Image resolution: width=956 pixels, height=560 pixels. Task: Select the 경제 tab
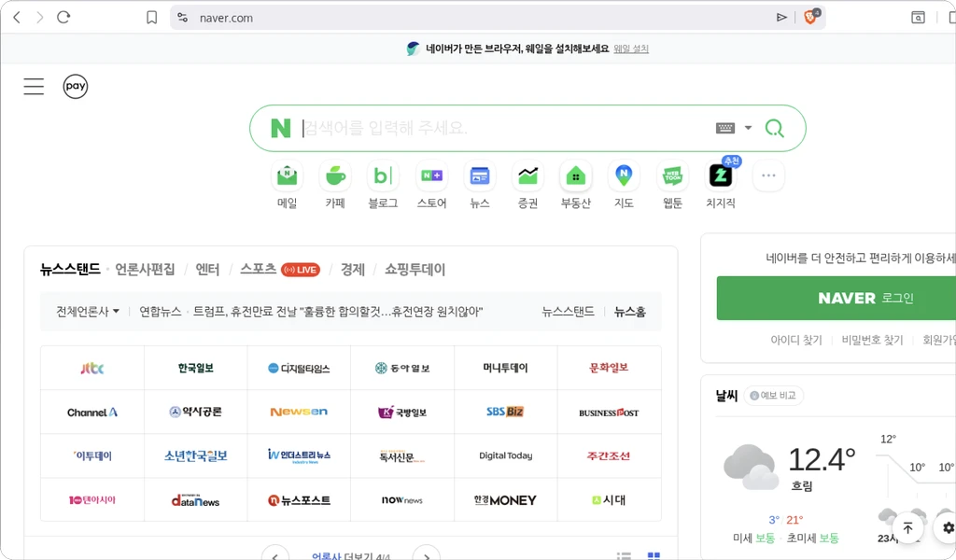353,270
